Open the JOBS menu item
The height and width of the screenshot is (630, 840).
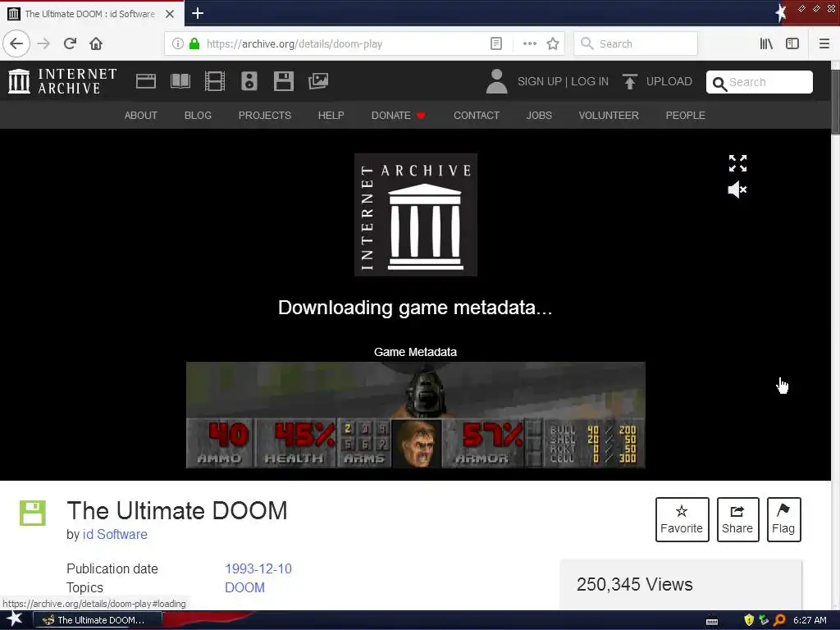539,115
